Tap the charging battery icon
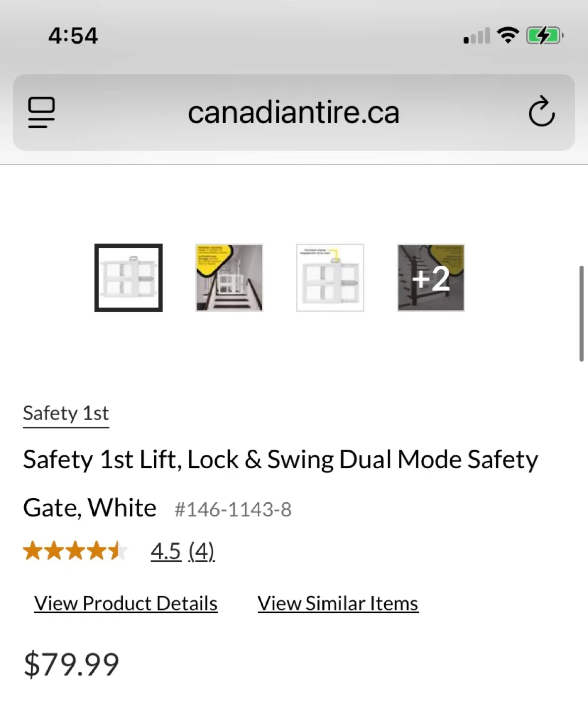588x714 pixels. click(x=544, y=35)
